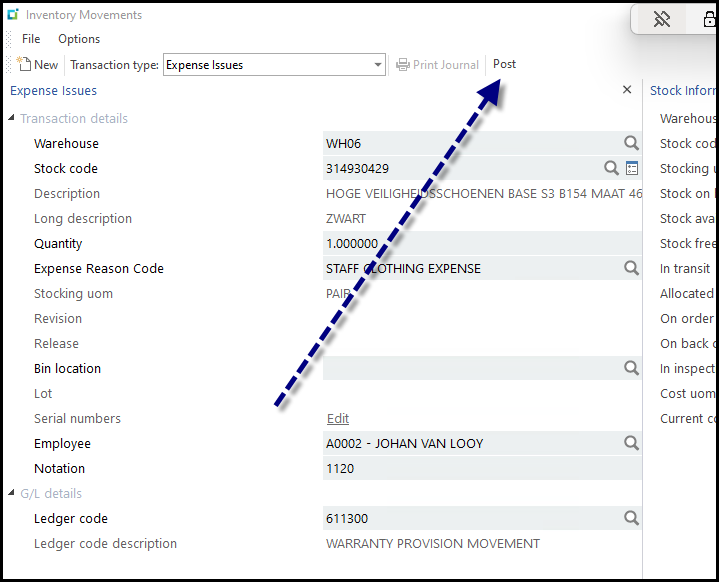719x582 pixels.
Task: Click the Quantity input field
Action: tap(480, 243)
